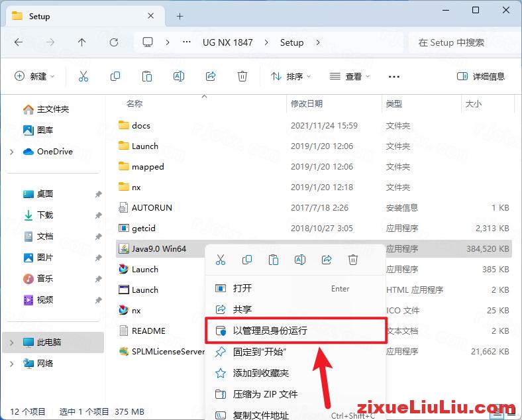Show hidden breadcrumb path with ellipsis
This screenshot has height=420, width=522.
click(x=187, y=42)
